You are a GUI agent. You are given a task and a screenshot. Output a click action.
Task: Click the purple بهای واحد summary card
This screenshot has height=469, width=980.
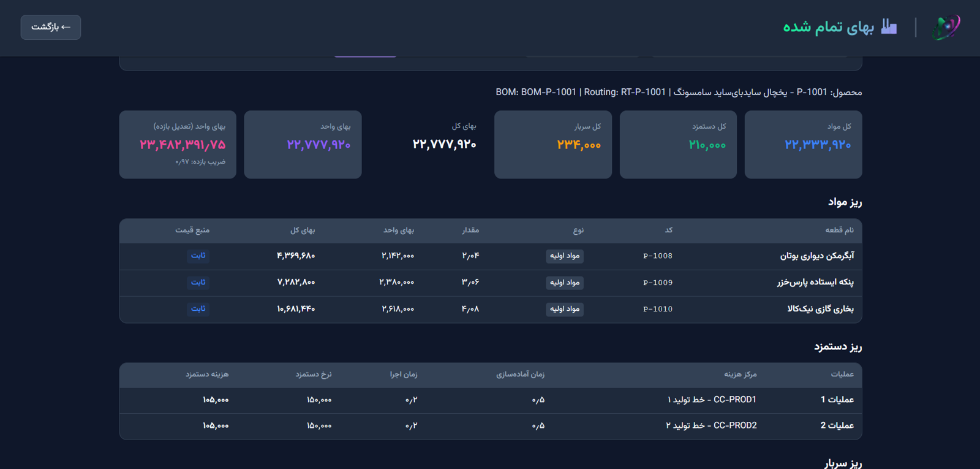click(x=303, y=145)
